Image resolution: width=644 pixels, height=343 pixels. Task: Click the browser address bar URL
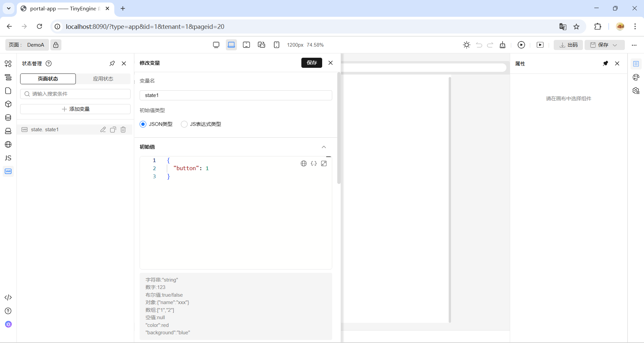coord(145,27)
